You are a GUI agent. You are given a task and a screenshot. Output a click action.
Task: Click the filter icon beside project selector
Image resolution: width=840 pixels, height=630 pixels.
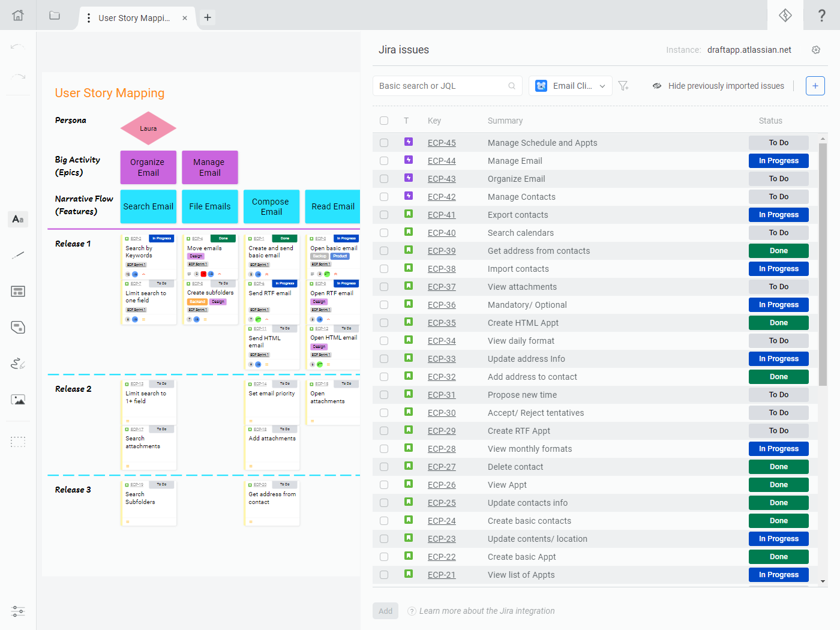(x=623, y=86)
